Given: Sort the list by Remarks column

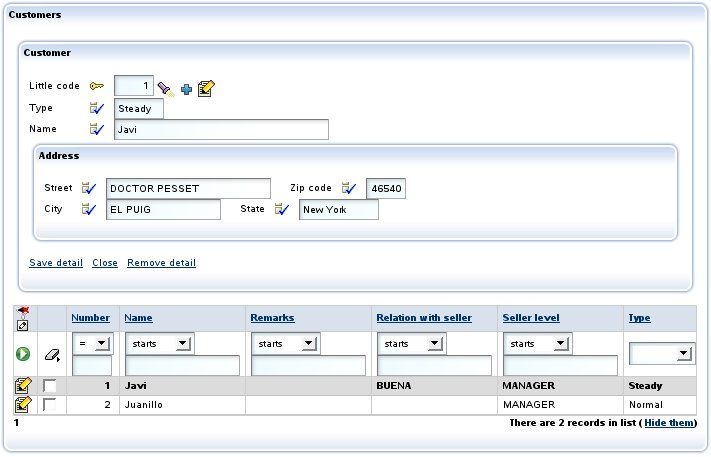Looking at the screenshot, I should point(272,318).
